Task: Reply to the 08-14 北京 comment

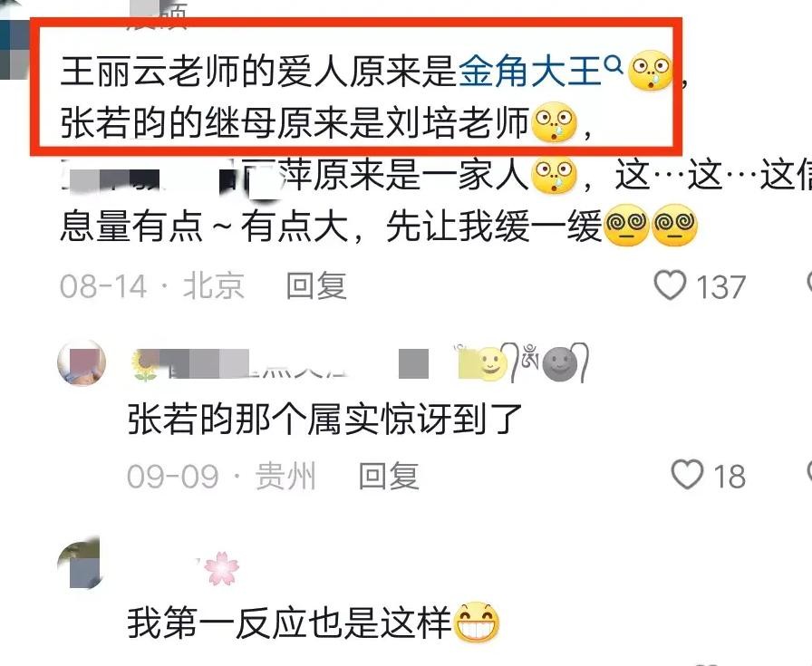Action: [x=316, y=285]
